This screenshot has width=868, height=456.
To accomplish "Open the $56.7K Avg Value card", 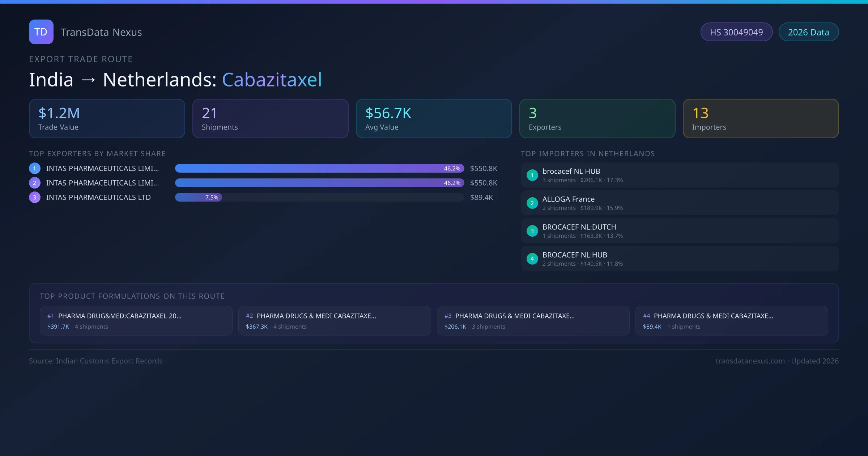I will click(x=434, y=119).
